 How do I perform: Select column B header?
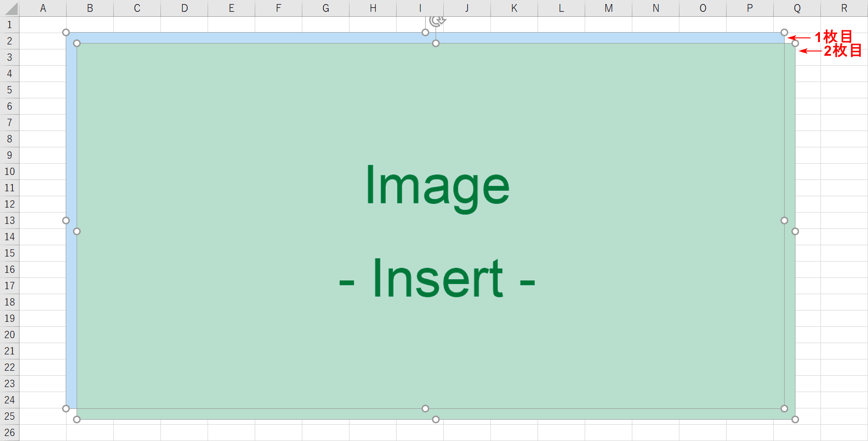point(90,8)
